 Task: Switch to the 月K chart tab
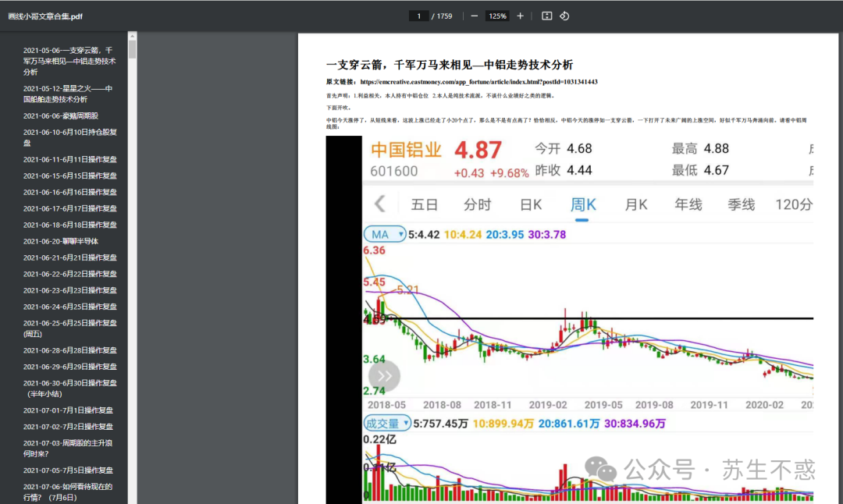(635, 204)
